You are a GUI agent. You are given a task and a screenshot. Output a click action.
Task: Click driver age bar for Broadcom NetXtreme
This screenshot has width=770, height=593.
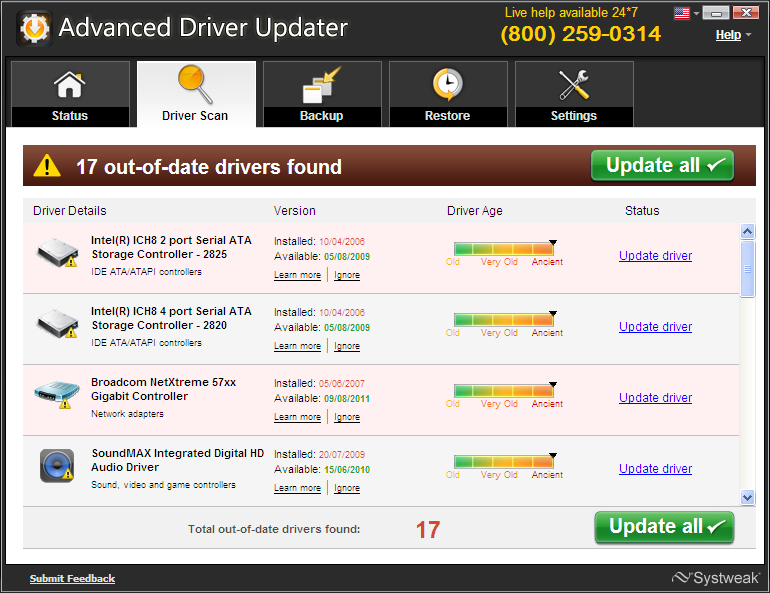coord(503,391)
